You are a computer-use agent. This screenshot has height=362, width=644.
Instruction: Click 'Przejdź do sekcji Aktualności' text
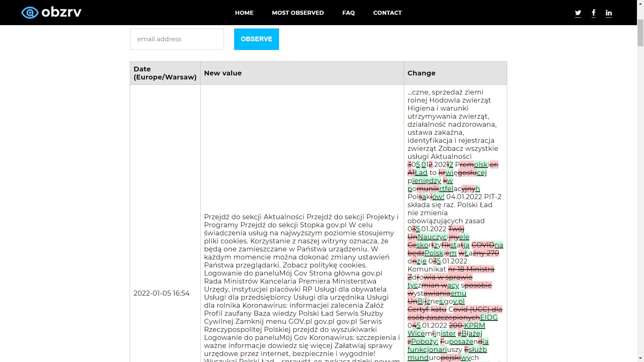(x=254, y=217)
